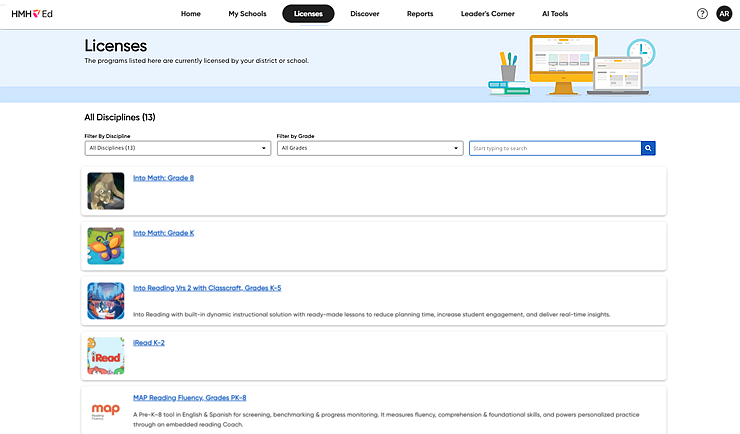
Task: Expand the Filter by Grade dropdown
Action: 370,148
